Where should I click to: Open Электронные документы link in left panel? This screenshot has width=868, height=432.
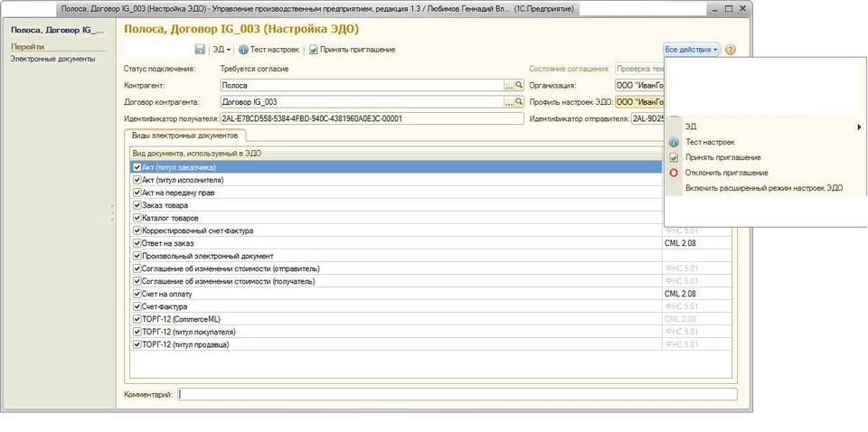pyautogui.click(x=52, y=59)
